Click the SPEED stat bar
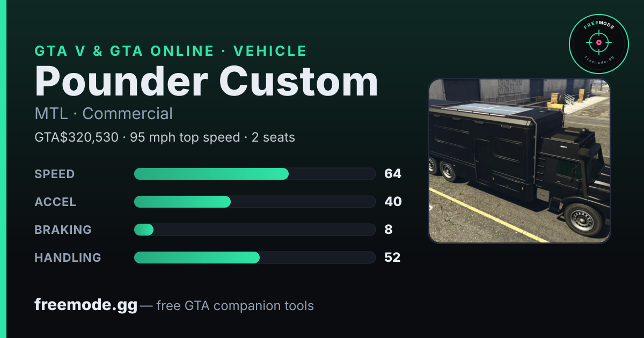The width and height of the screenshot is (644, 338). (x=254, y=174)
